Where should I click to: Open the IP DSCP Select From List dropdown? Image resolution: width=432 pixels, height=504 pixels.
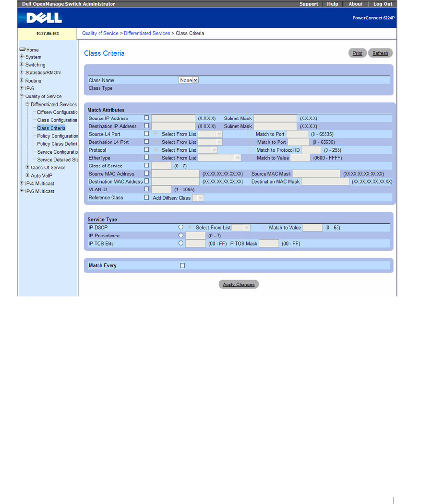pos(241,228)
